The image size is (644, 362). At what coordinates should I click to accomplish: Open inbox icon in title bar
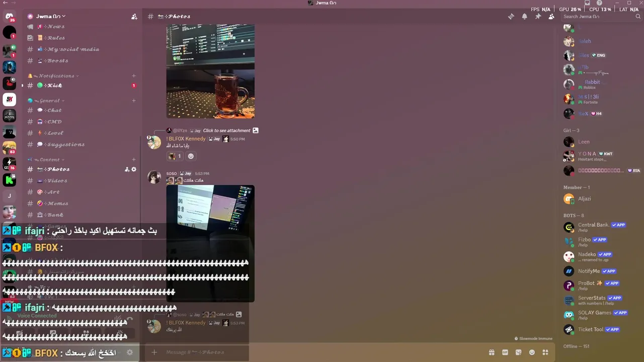coord(587,3)
